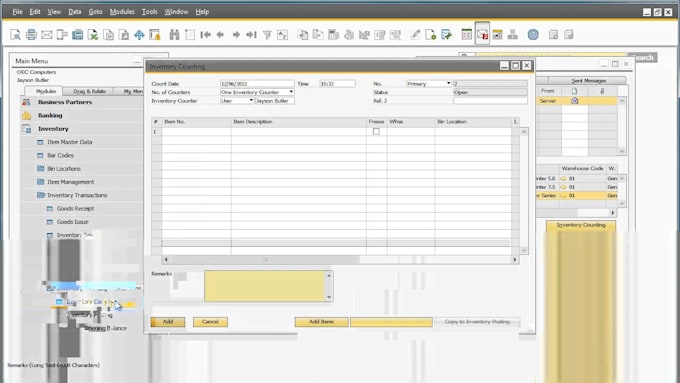Image resolution: width=680 pixels, height=383 pixels.
Task: Open the Target Document toolbar icon
Action: 318,35
